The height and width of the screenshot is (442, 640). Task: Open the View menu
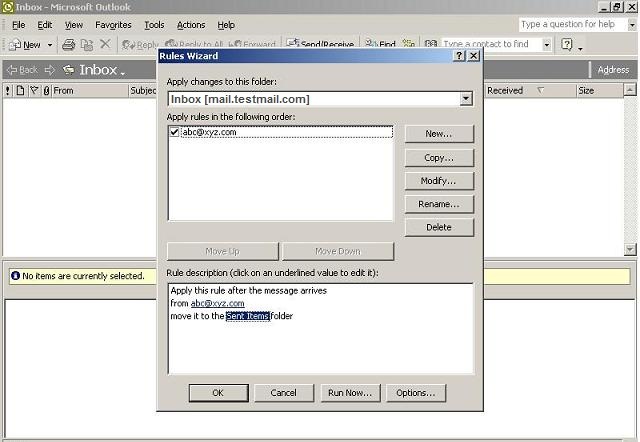tap(73, 25)
